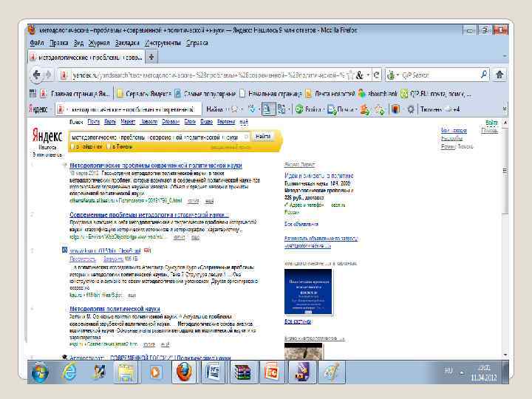This screenshot has width=532, height=399.
Task: Open the Новости link above search box
Action: coord(149,121)
